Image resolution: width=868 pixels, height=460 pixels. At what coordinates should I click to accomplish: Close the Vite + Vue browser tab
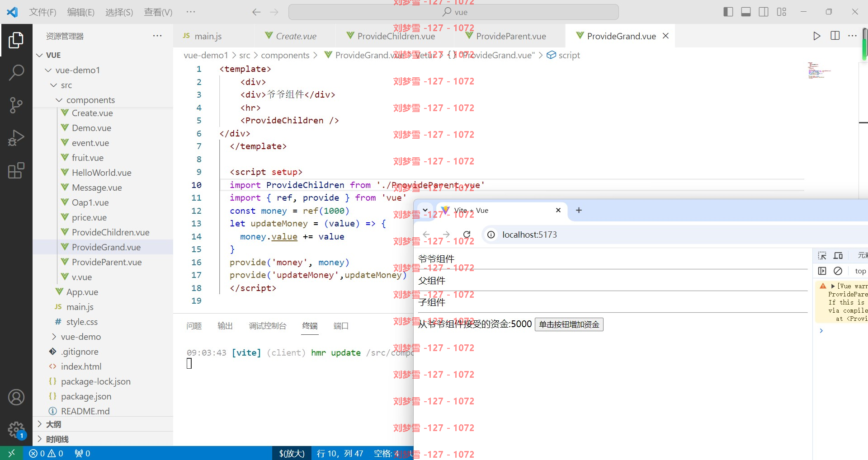[558, 210]
